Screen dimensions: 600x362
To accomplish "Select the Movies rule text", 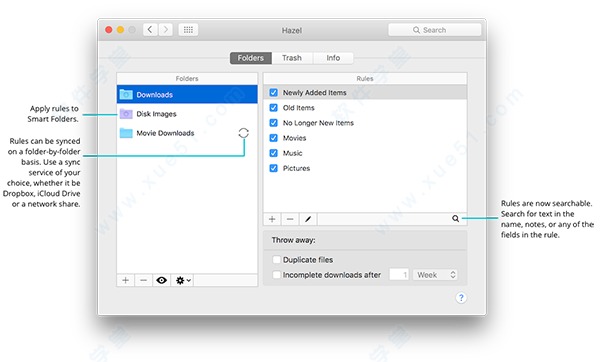I will point(294,138).
